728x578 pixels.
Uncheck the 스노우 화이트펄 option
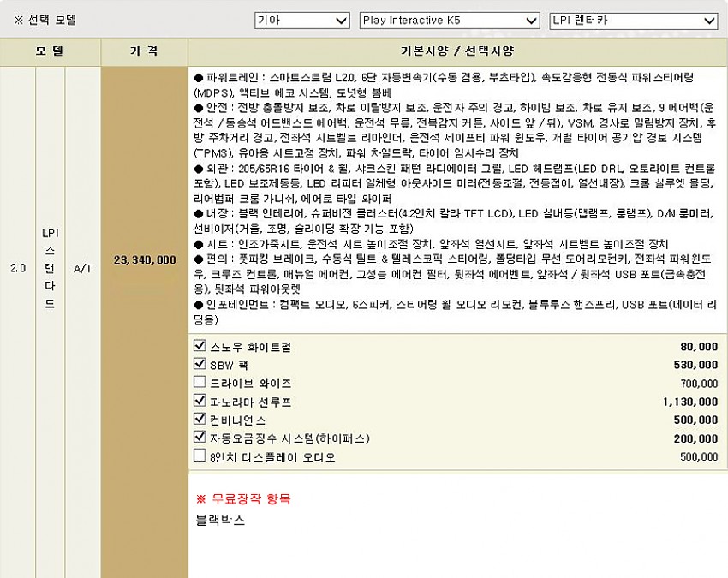point(200,345)
